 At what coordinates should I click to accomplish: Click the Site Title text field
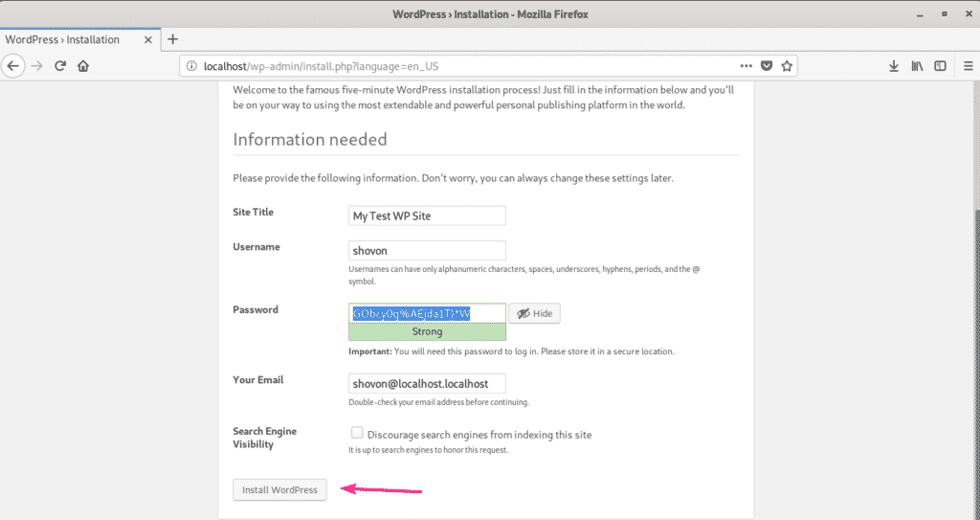[427, 215]
